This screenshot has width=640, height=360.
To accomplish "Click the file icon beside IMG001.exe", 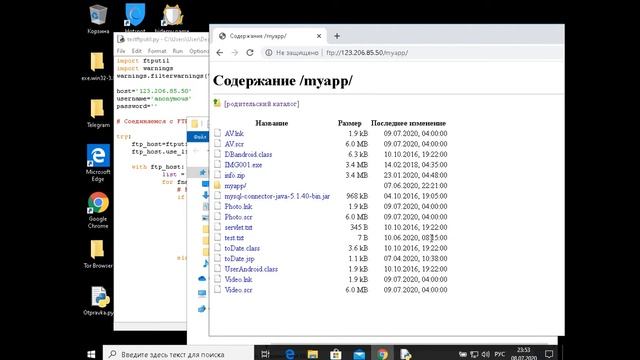I will tap(218, 164).
